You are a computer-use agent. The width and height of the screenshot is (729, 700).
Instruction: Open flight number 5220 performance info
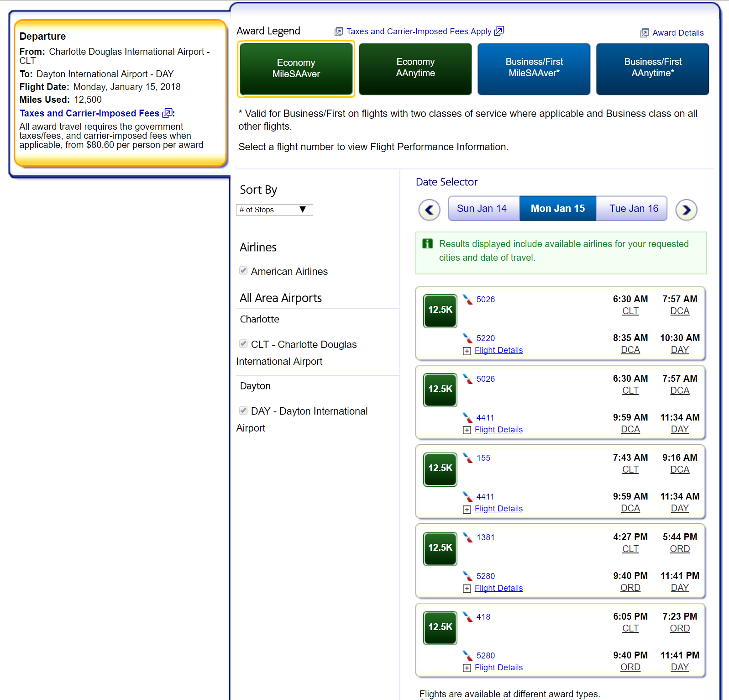(x=485, y=338)
